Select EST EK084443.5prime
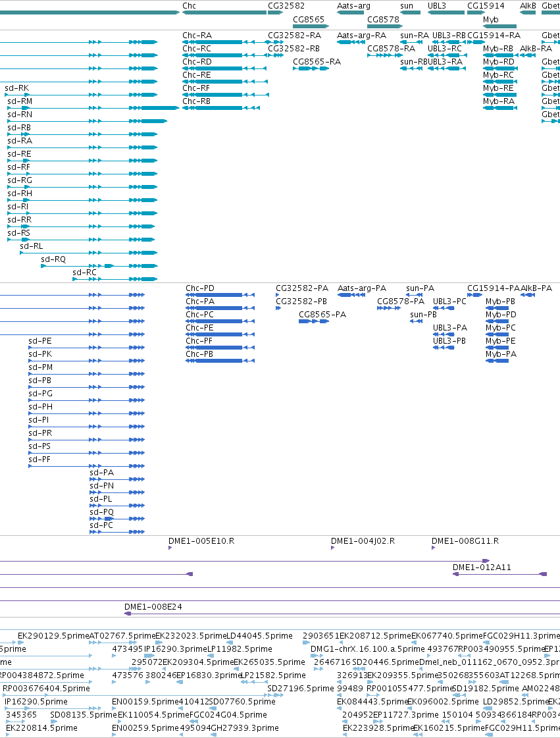The image size is (560, 738). 372,702
